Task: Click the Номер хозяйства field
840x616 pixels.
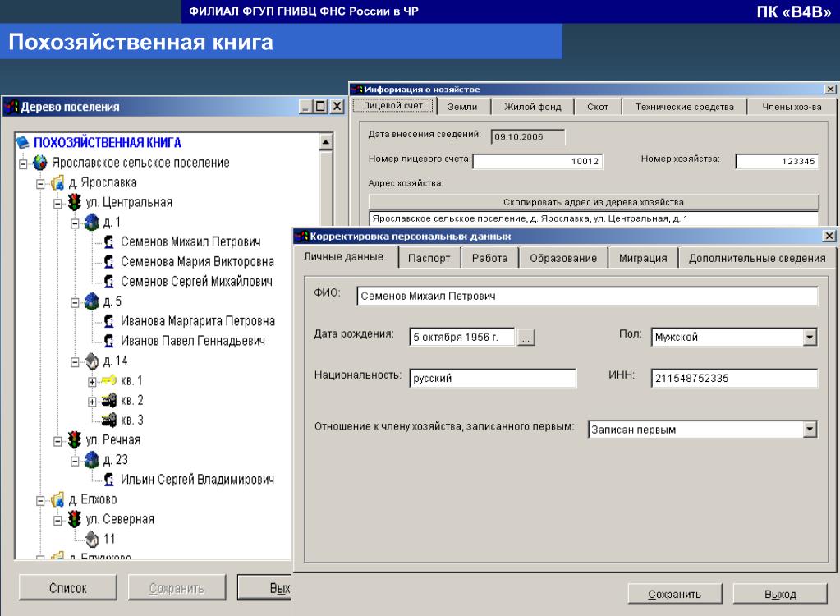Action: [777, 161]
